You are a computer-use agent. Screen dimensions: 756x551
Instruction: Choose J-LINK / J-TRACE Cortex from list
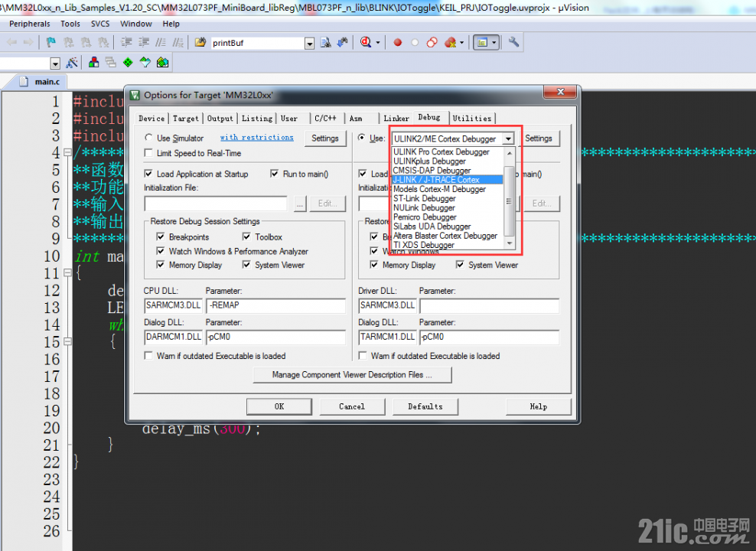click(448, 180)
